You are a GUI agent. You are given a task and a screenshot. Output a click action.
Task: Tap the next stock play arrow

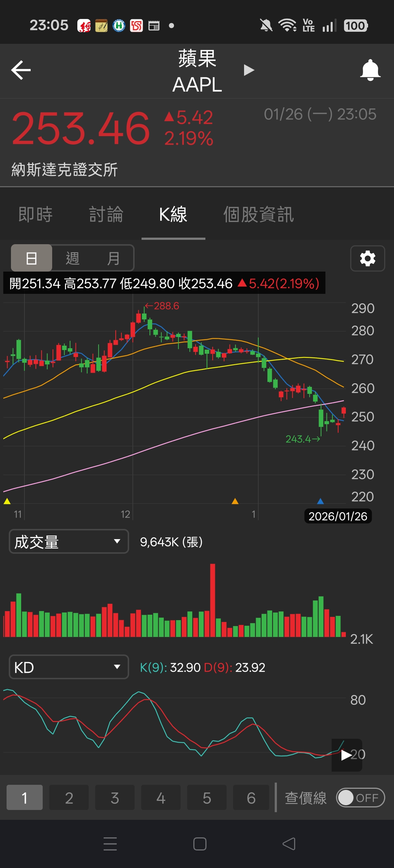[x=249, y=70]
